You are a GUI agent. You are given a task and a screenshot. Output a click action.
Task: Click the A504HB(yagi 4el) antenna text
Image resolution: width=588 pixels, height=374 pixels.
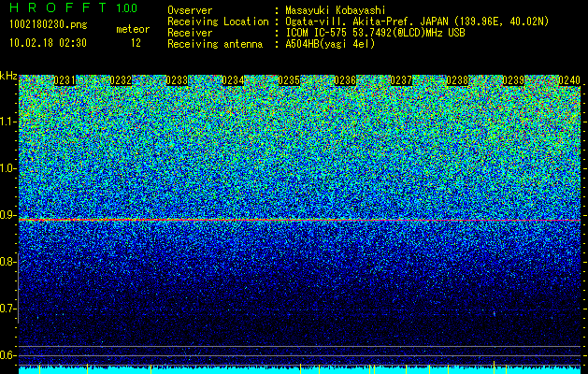coord(330,44)
